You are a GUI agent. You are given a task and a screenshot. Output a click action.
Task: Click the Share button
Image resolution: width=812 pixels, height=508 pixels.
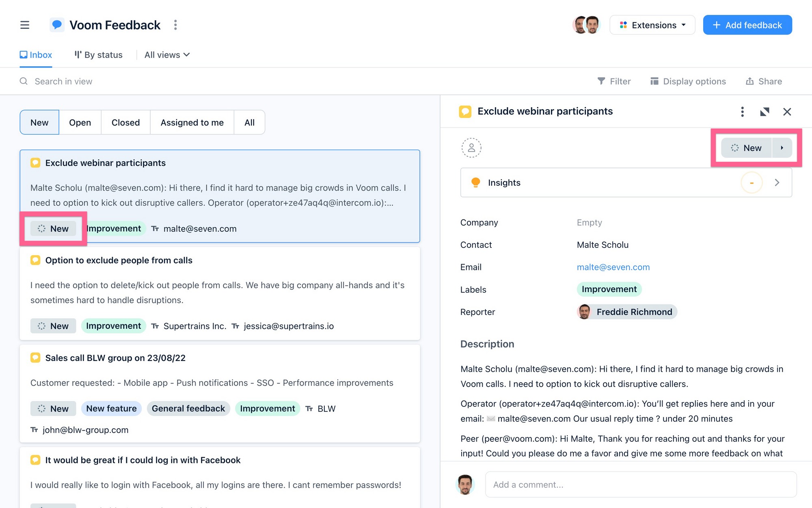click(764, 81)
